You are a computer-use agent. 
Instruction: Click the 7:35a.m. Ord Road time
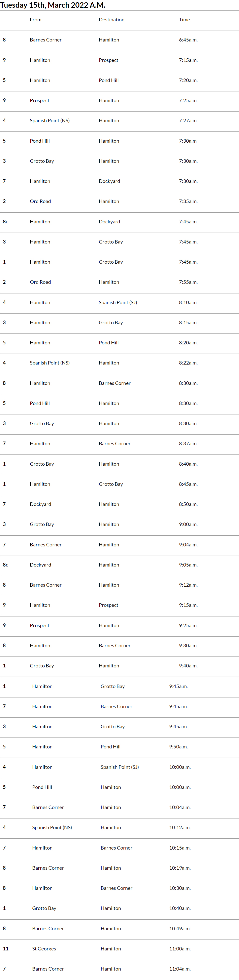tap(188, 201)
